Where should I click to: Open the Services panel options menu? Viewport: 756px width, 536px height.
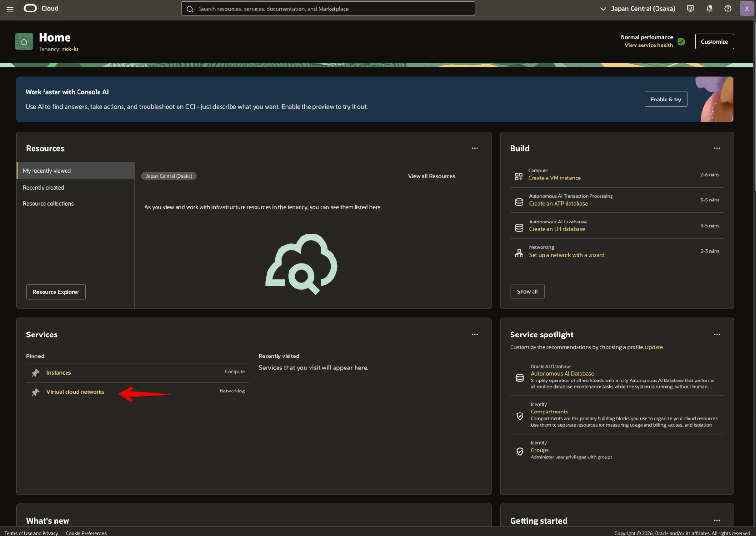coord(475,335)
